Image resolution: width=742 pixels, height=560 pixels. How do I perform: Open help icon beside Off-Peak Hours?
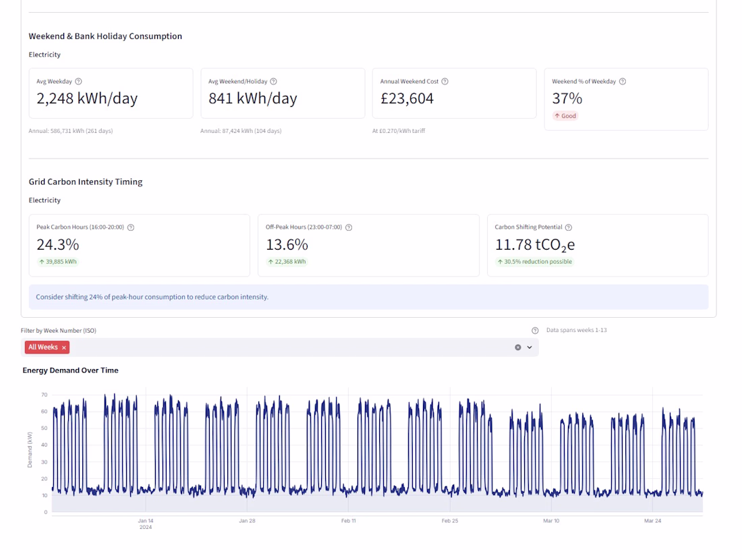pyautogui.click(x=349, y=227)
